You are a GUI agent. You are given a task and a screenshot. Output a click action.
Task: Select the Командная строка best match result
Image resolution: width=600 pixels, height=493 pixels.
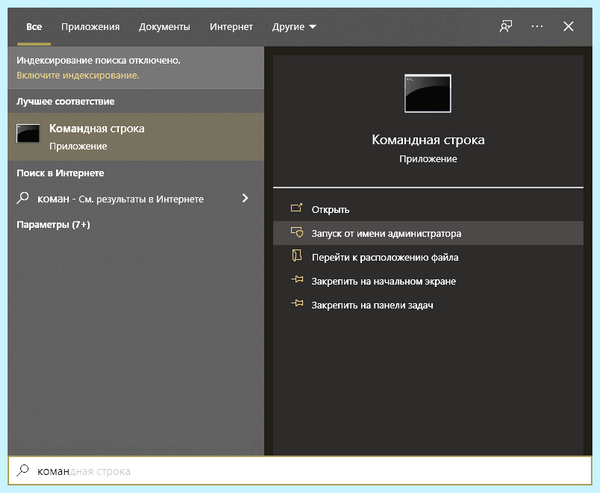(136, 137)
